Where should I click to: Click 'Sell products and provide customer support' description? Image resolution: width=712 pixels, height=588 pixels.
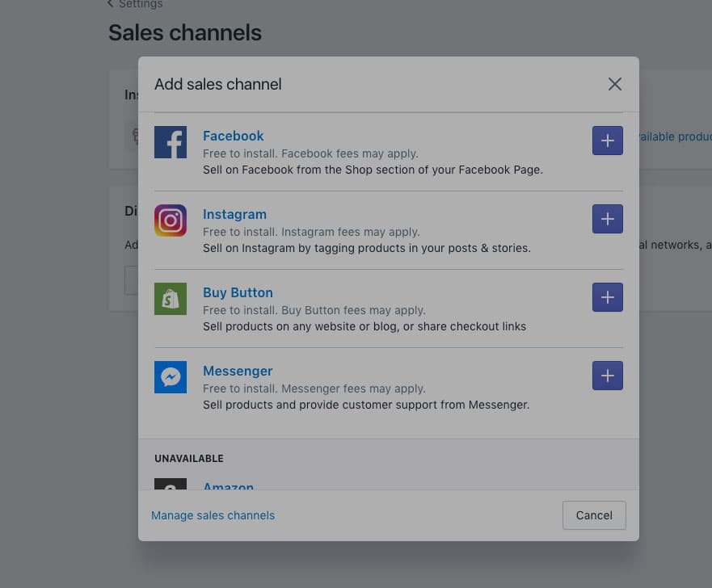(x=366, y=405)
